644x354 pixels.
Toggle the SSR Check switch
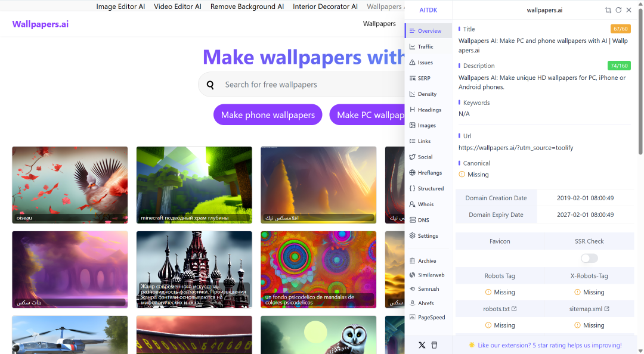589,258
